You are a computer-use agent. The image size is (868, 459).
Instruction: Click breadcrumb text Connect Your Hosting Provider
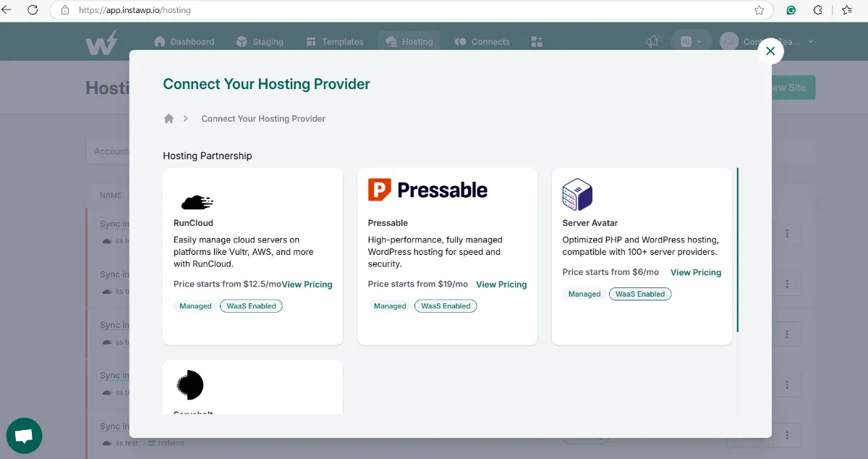(x=263, y=119)
